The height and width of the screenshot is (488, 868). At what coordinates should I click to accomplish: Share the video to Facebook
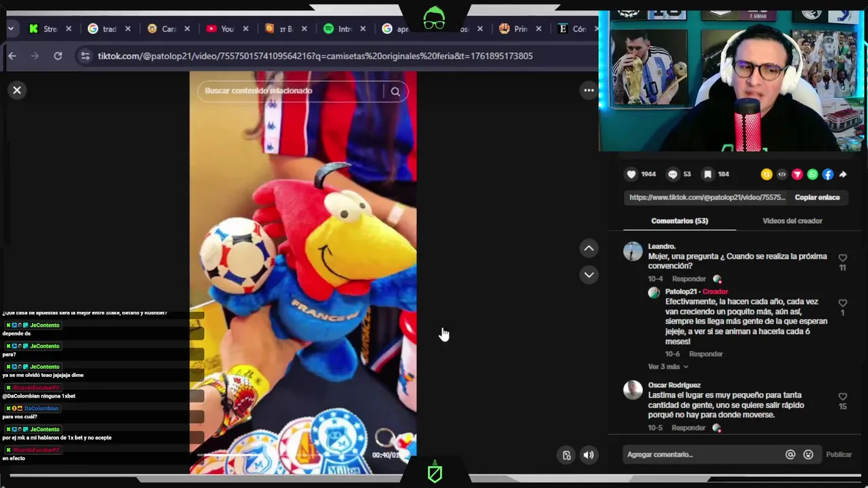pos(827,174)
